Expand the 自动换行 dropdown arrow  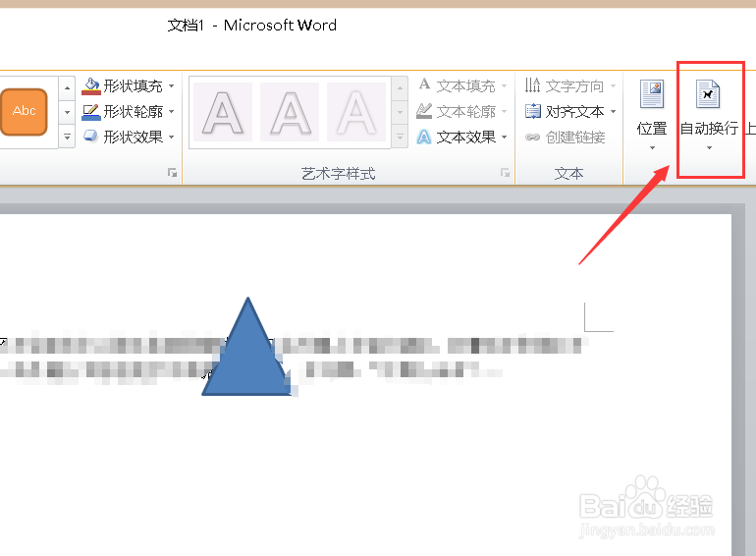[x=709, y=147]
